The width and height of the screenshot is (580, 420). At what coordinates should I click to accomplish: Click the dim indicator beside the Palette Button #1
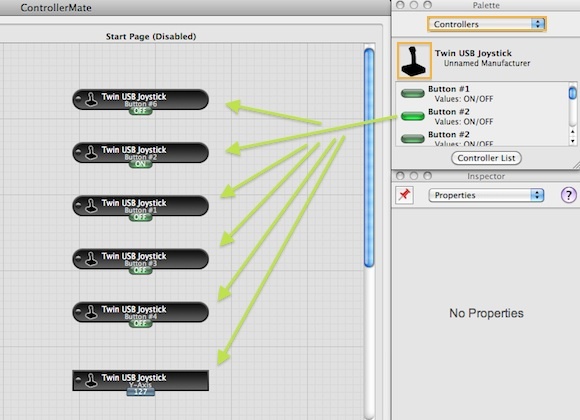(x=412, y=93)
